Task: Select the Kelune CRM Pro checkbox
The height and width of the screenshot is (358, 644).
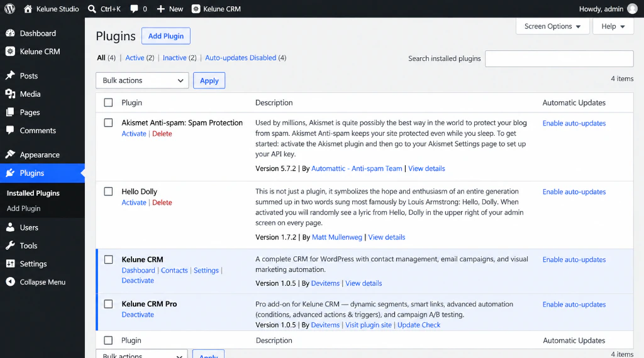Action: (108, 304)
